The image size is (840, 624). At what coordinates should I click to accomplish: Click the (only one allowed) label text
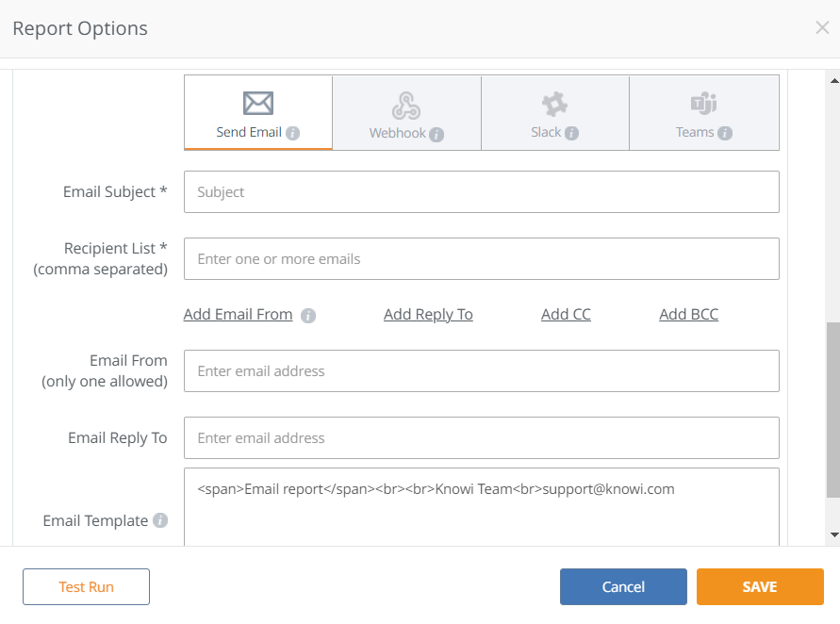pos(105,382)
